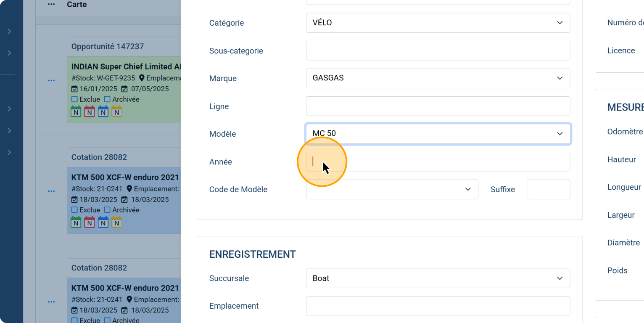The image size is (644, 323).
Task: Open the Catégorie dropdown showing VÉLO
Action: tap(438, 23)
